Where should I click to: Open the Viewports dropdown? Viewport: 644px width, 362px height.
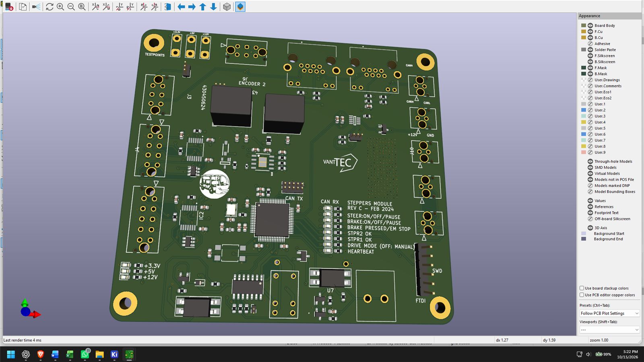click(x=609, y=330)
